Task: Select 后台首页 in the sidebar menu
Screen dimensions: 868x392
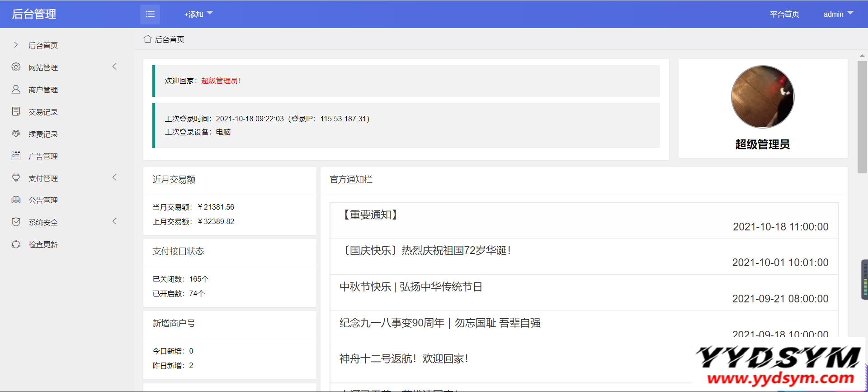Action: pyautogui.click(x=43, y=45)
